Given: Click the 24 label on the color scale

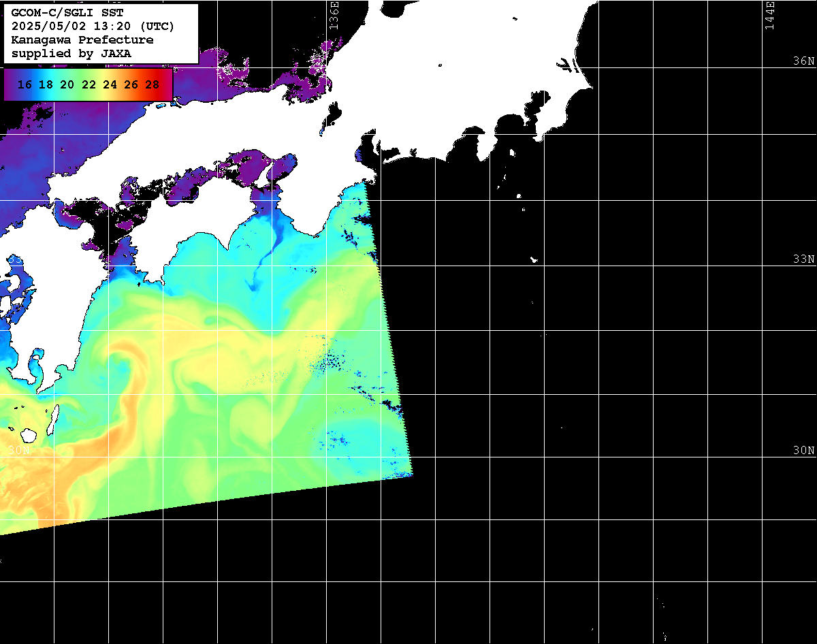Looking at the screenshot, I should [x=110, y=85].
